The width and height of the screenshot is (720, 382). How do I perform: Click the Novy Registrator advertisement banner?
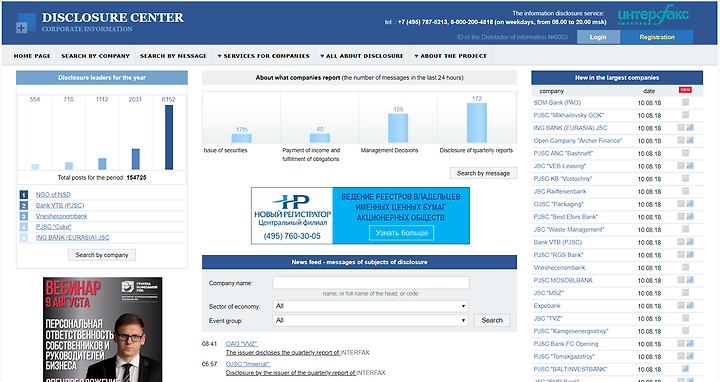point(360,215)
